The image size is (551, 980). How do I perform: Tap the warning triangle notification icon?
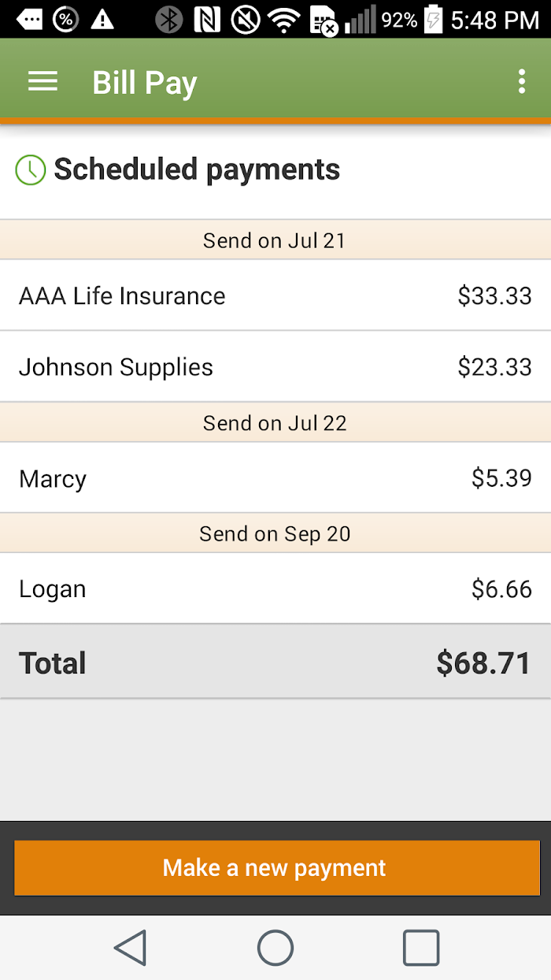click(102, 19)
